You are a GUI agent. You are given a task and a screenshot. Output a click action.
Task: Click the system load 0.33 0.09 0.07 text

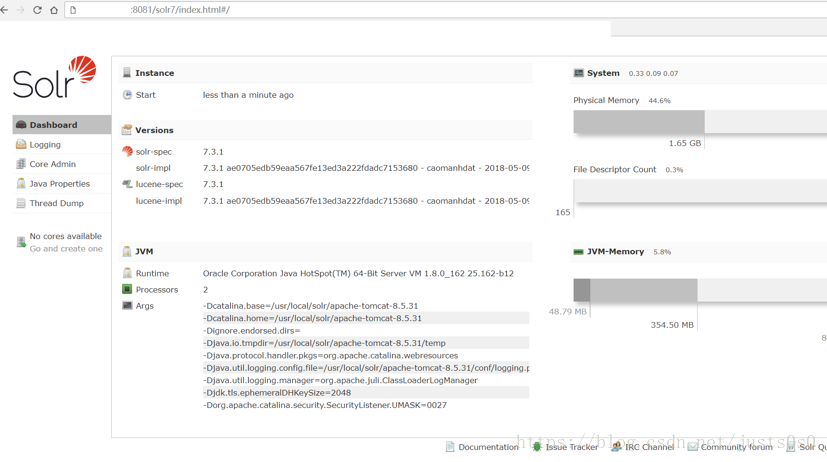click(x=653, y=73)
